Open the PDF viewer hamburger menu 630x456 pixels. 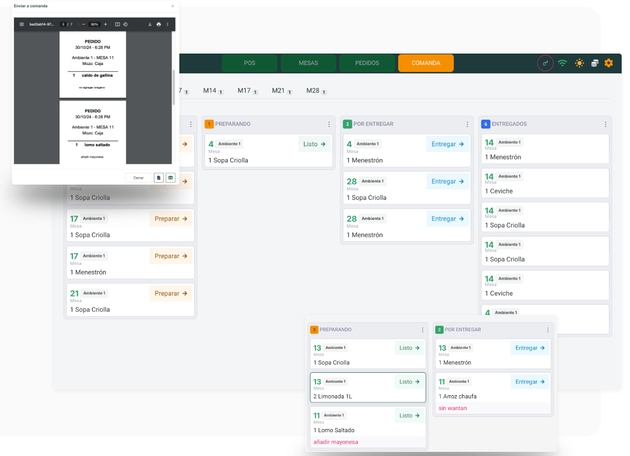[21, 23]
